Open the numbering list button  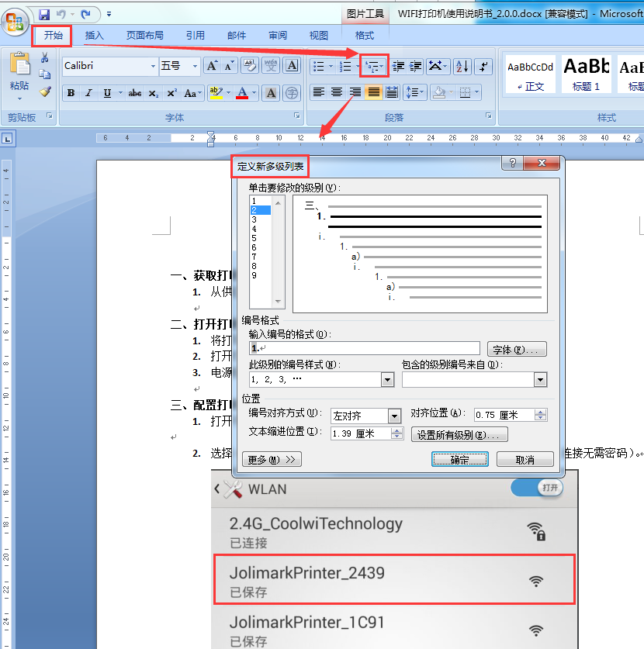345,66
